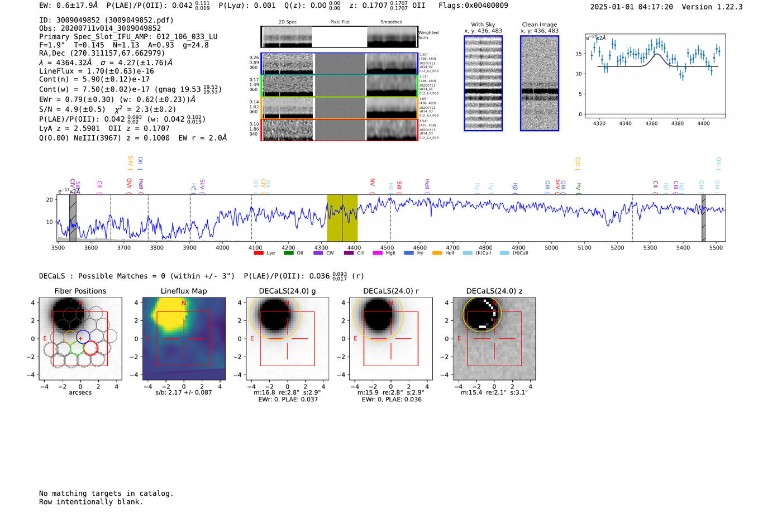The width and height of the screenshot is (782, 532).
Task: Click the s/b: 2.17 +/- 0.087 caption
Action: (184, 392)
